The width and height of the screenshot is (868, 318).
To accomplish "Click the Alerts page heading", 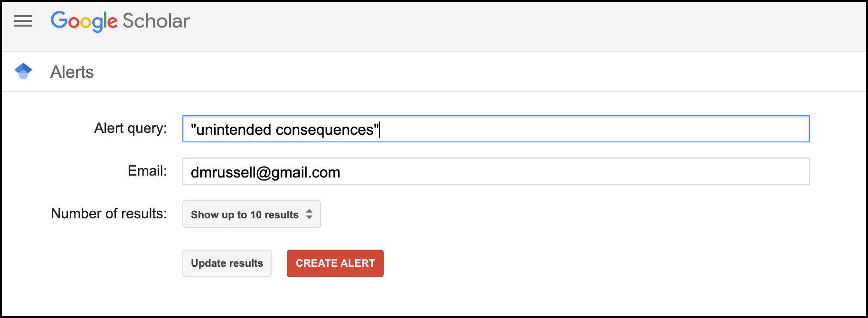I will 72,72.
